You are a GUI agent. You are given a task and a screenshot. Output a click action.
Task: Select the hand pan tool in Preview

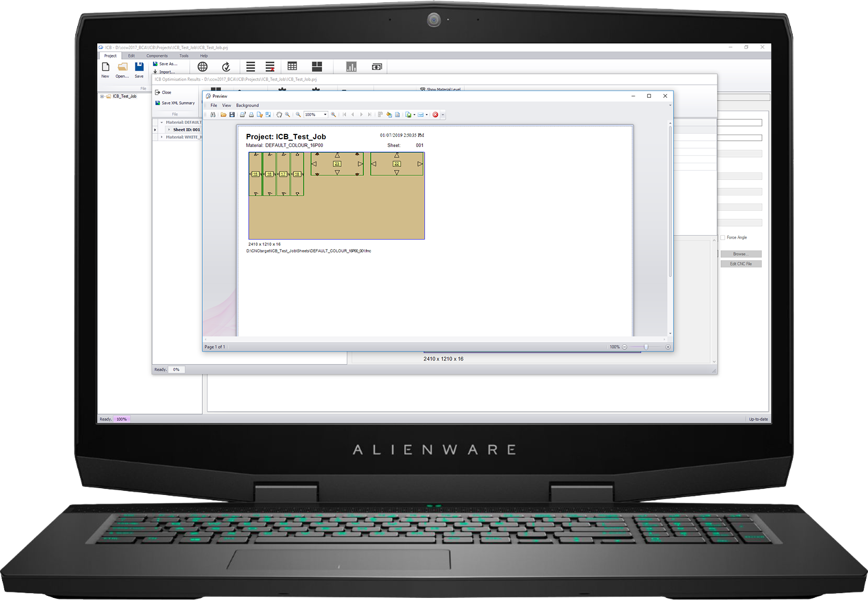pyautogui.click(x=279, y=115)
